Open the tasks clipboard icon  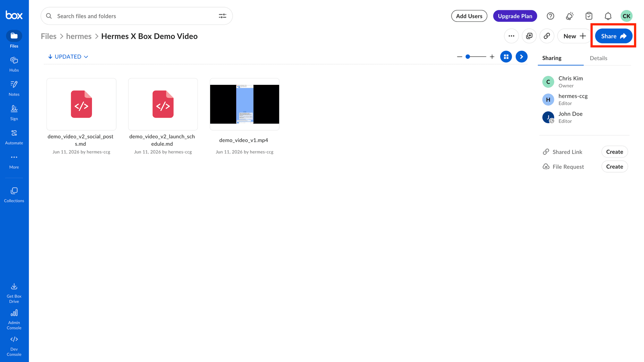point(589,16)
